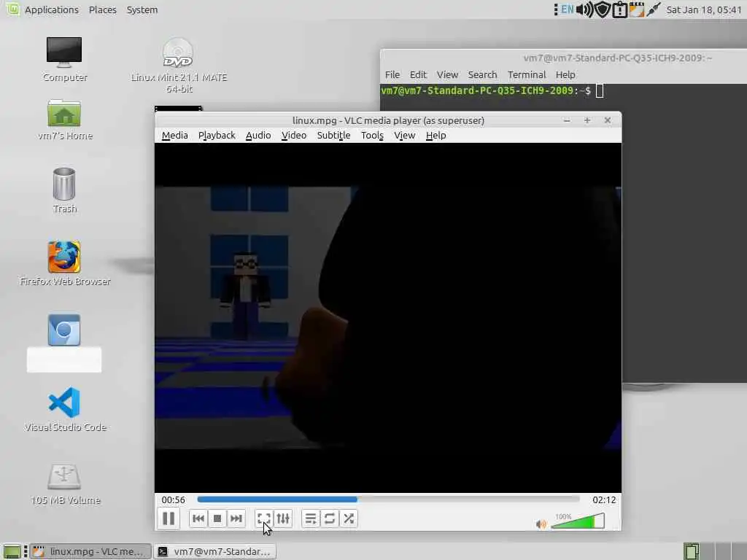Viewport: 747px width, 560px height.
Task: Open the terminal window's Search menu
Action: click(x=482, y=75)
